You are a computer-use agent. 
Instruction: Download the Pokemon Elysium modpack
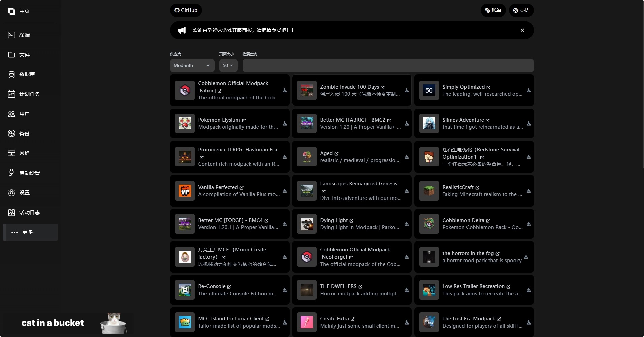285,124
